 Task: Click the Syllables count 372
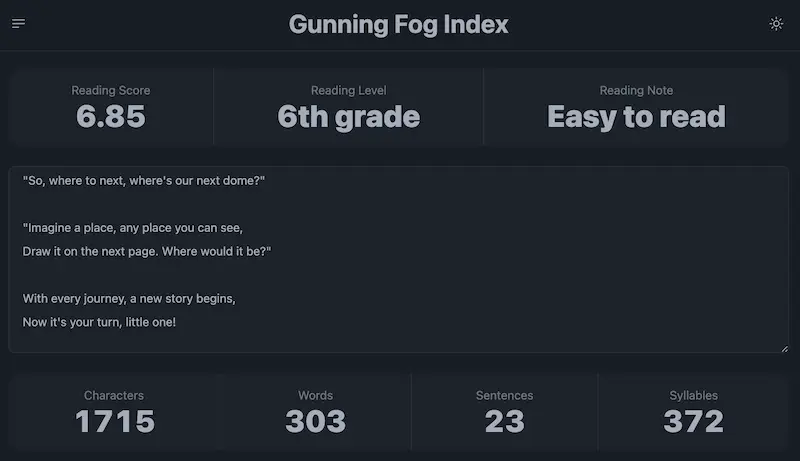tap(693, 421)
